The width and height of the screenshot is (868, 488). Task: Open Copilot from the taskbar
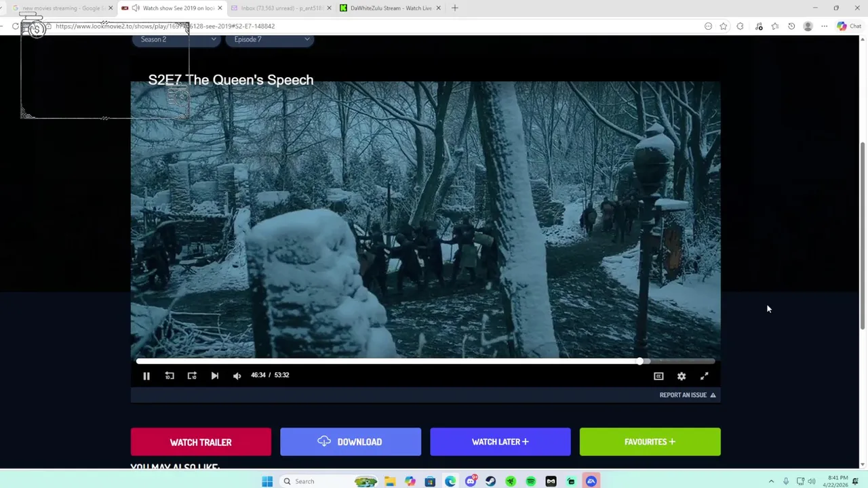410,481
